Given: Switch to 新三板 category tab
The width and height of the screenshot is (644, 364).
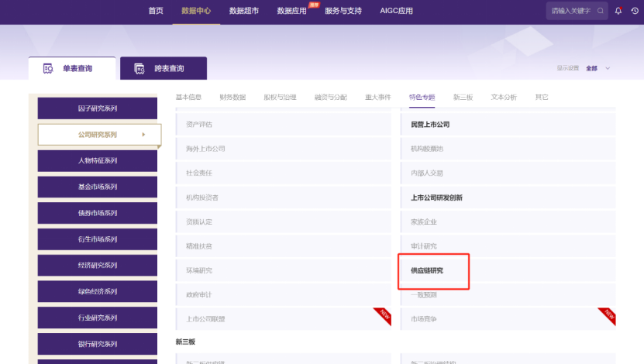Looking at the screenshot, I should click(x=463, y=98).
